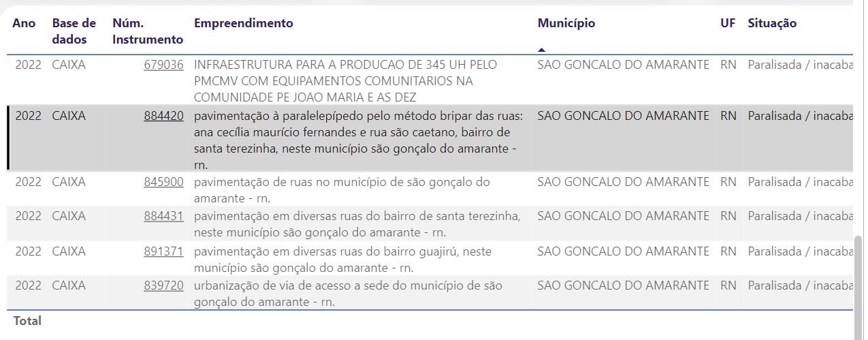This screenshot has height=340, width=868.
Task: Open instrument link 884431
Action: coord(163,217)
